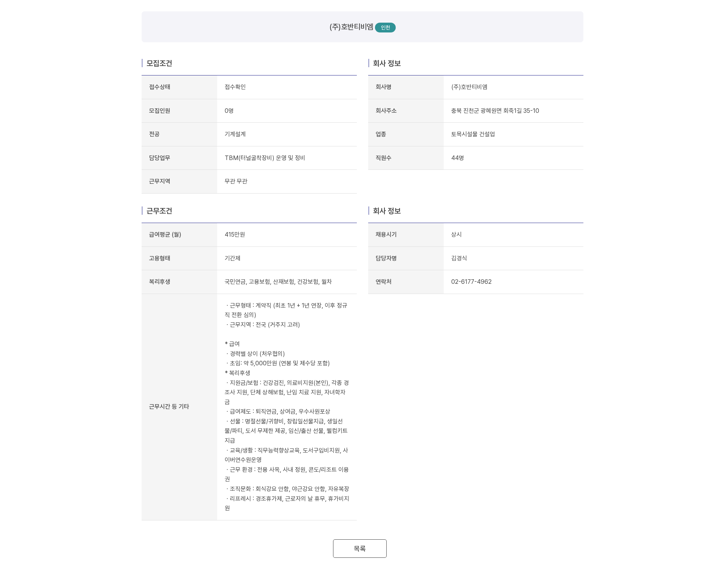Image resolution: width=725 pixels, height=588 pixels.
Task: Click the 복리후생 row label in the table
Action: (160, 282)
